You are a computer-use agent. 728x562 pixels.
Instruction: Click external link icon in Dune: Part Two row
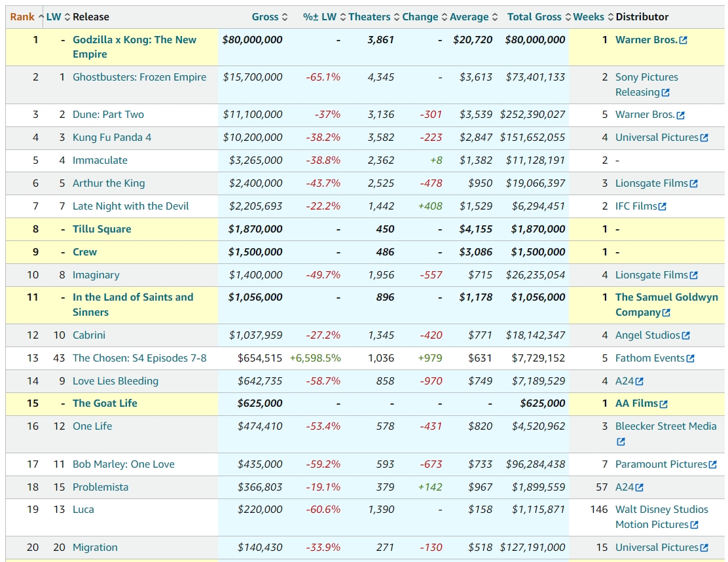click(680, 115)
